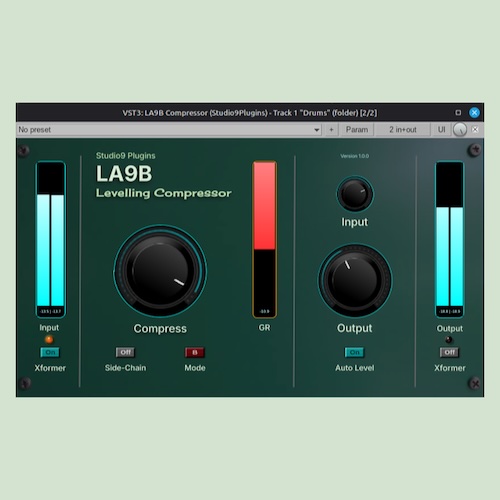
Task: Click the Auto Level label
Action: 355,368
